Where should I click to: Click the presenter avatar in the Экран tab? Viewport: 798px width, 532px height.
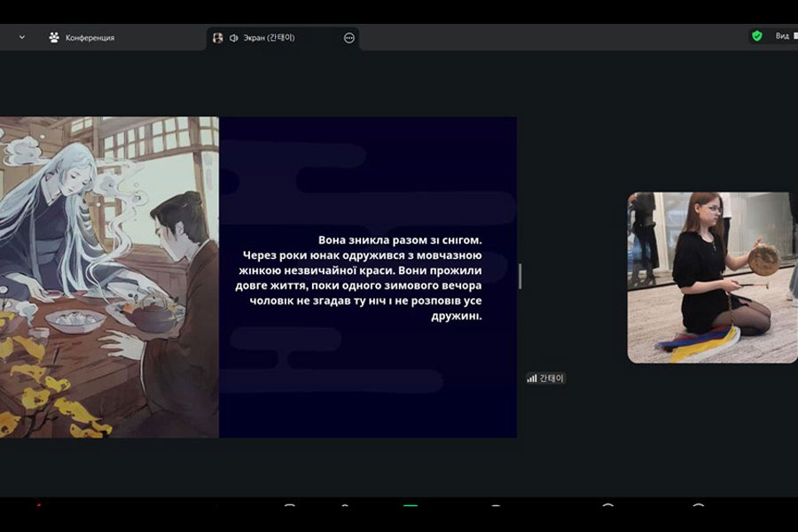(218, 38)
